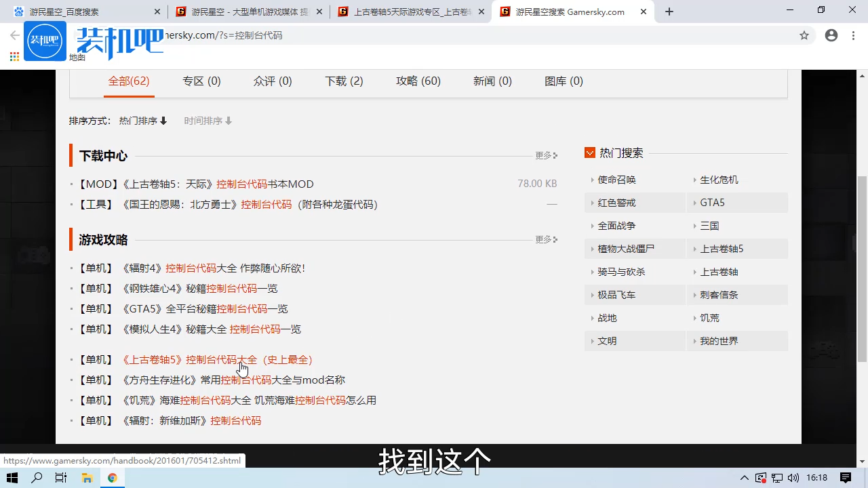The width and height of the screenshot is (868, 488).
Task: Expand hidden tray icons with the chevron
Action: tap(745, 478)
